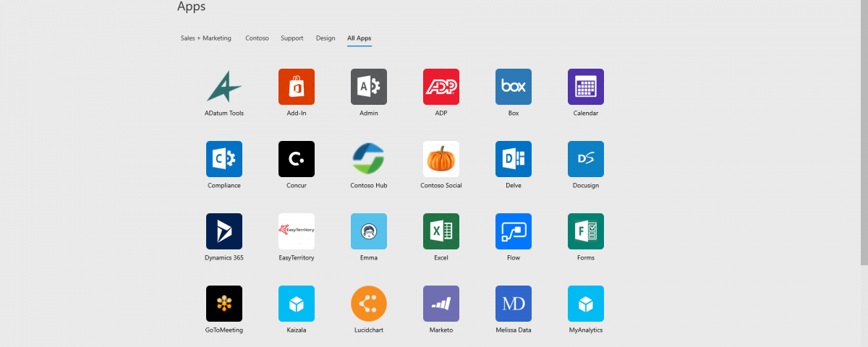Image resolution: width=868 pixels, height=347 pixels.
Task: Click the "Dynamics 365" label text
Action: pos(224,258)
